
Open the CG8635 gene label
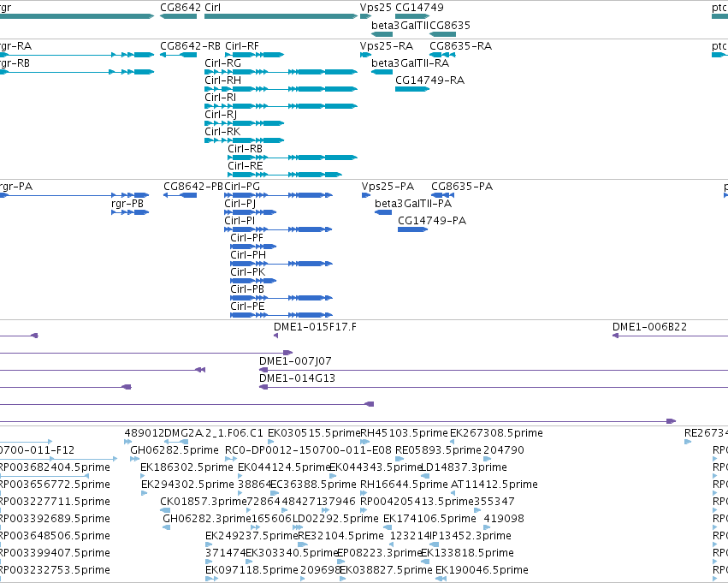pyautogui.click(x=450, y=25)
